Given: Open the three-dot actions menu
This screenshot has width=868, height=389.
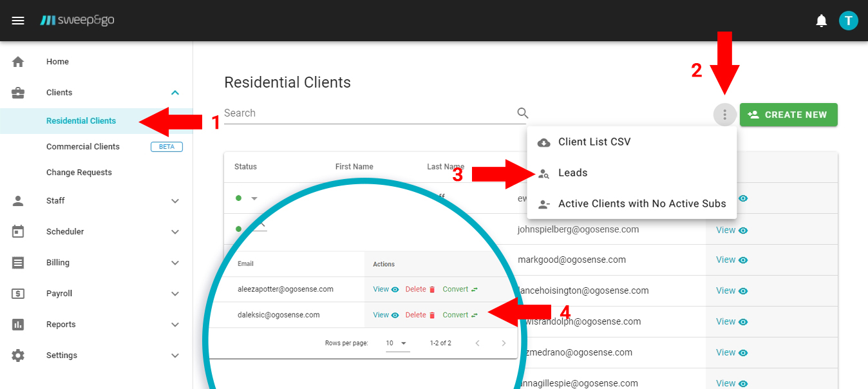Looking at the screenshot, I should tap(724, 114).
